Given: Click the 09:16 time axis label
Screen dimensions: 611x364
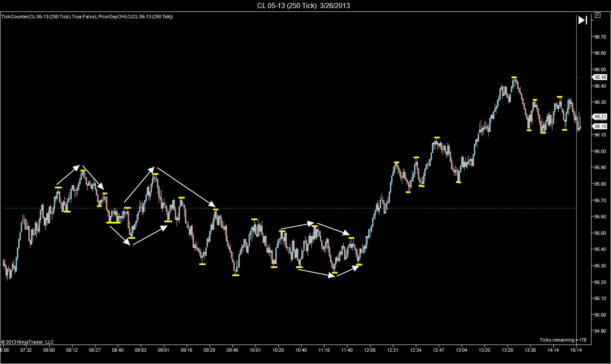Looking at the screenshot, I should coord(187,350).
